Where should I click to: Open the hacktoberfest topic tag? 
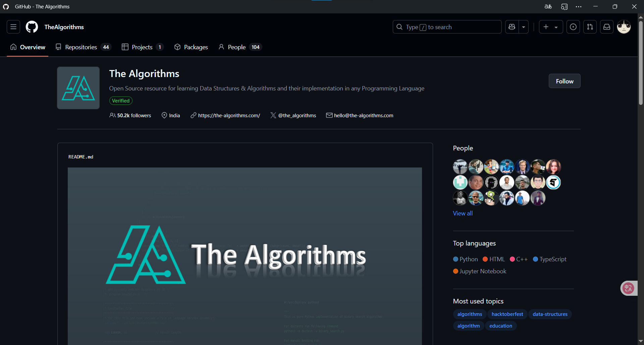[507, 314]
